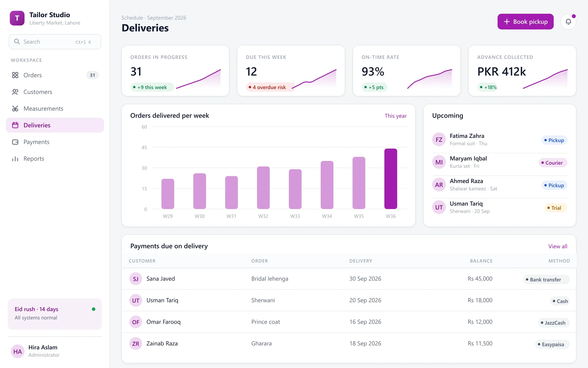
Task: Click the Orders count badge 31
Action: 92,75
